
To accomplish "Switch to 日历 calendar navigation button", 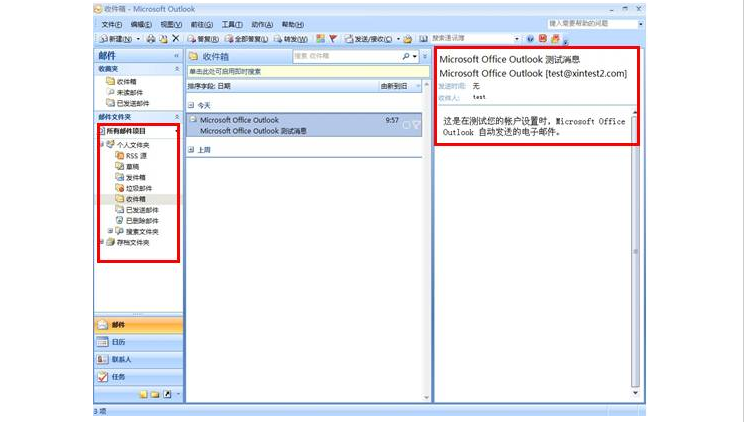I will pyautogui.click(x=138, y=342).
